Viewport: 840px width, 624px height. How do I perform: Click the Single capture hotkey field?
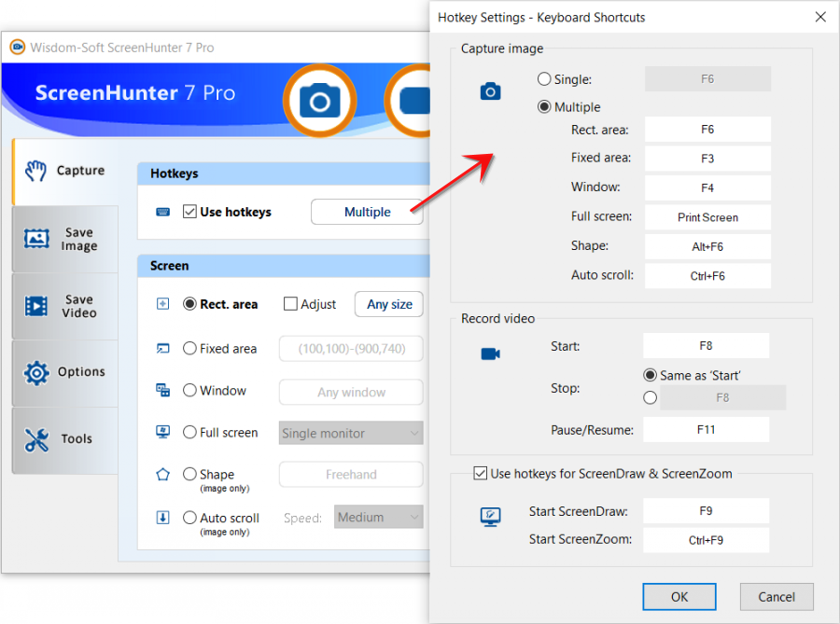(707, 79)
